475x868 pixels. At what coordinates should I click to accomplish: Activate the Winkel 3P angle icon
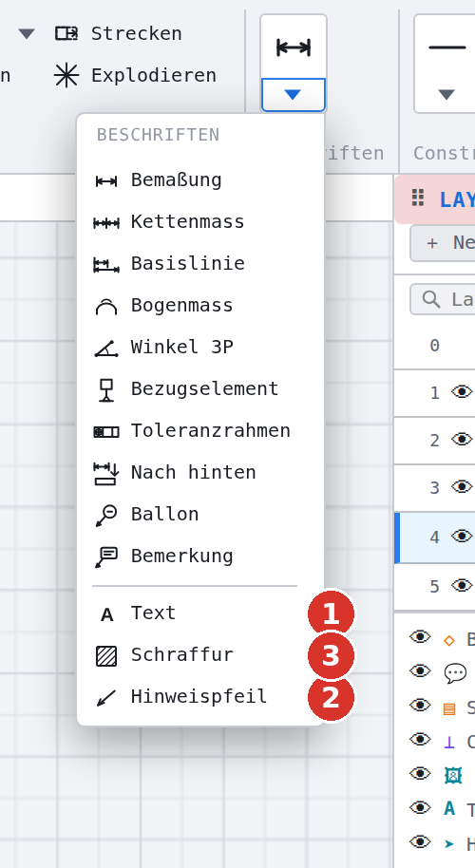[106, 349]
